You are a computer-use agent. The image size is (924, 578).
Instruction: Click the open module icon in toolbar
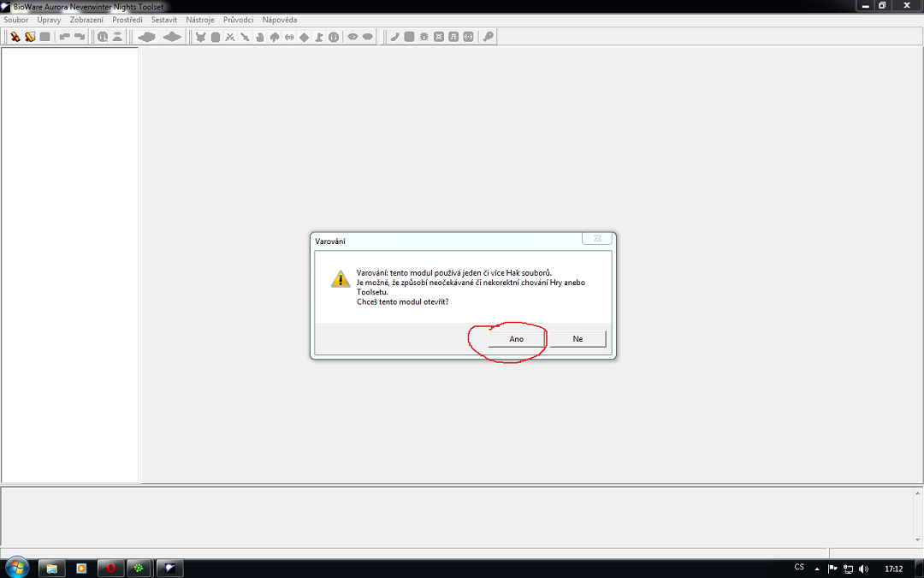pos(30,37)
